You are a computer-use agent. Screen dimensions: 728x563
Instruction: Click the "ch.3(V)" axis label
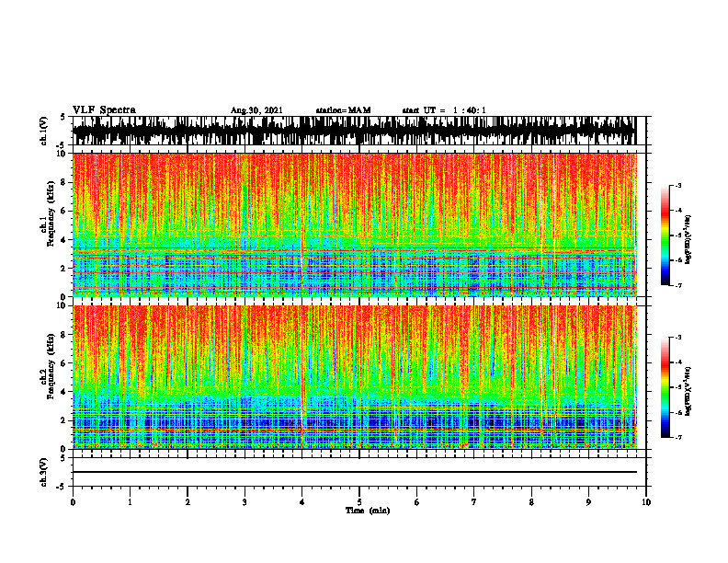point(43,472)
